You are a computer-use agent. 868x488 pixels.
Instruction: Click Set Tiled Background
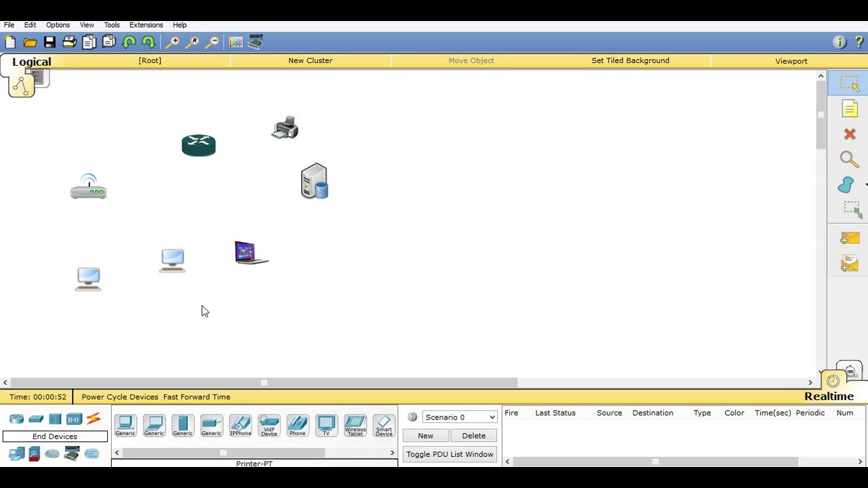coord(630,60)
